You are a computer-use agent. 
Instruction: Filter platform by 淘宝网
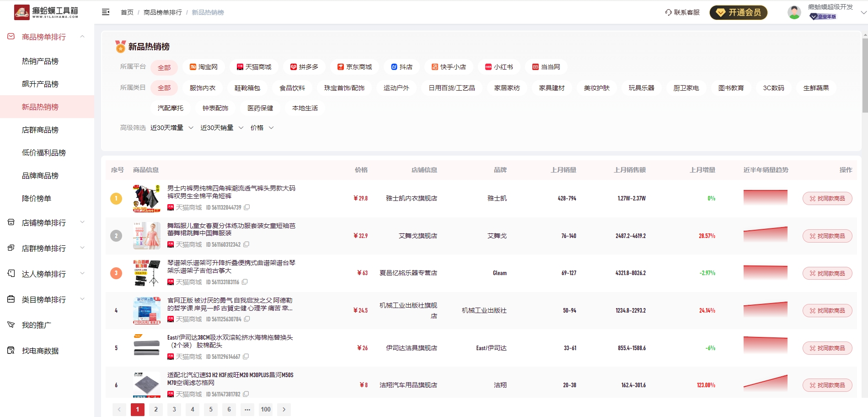(204, 67)
